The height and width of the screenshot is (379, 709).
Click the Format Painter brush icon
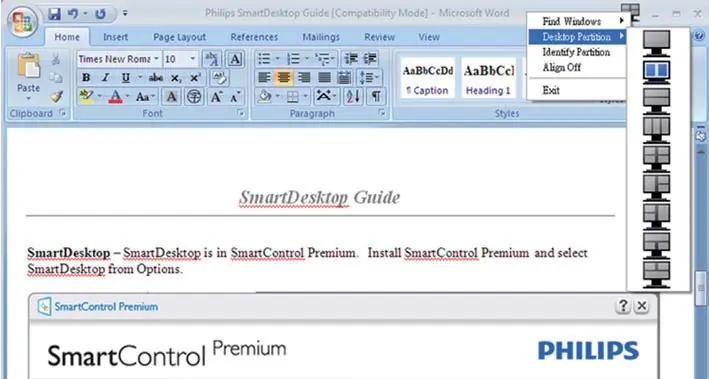[x=56, y=96]
